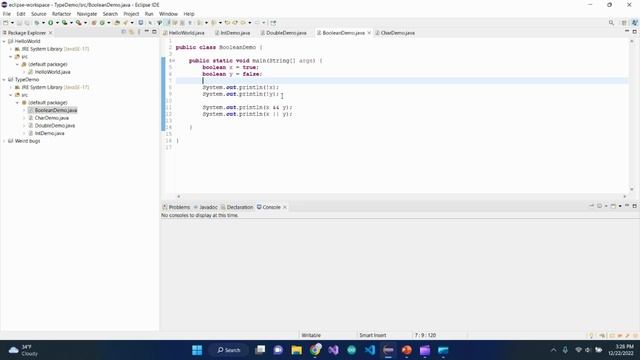The image size is (640, 360).
Task: Click weather widget showing 34°F Cloudy
Action: tap(23, 350)
